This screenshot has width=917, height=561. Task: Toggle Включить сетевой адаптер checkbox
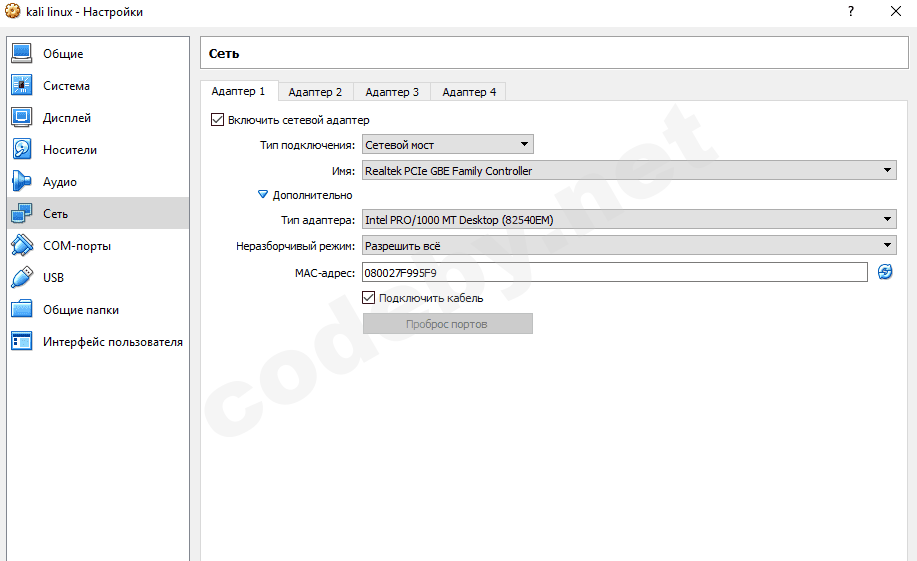click(218, 120)
